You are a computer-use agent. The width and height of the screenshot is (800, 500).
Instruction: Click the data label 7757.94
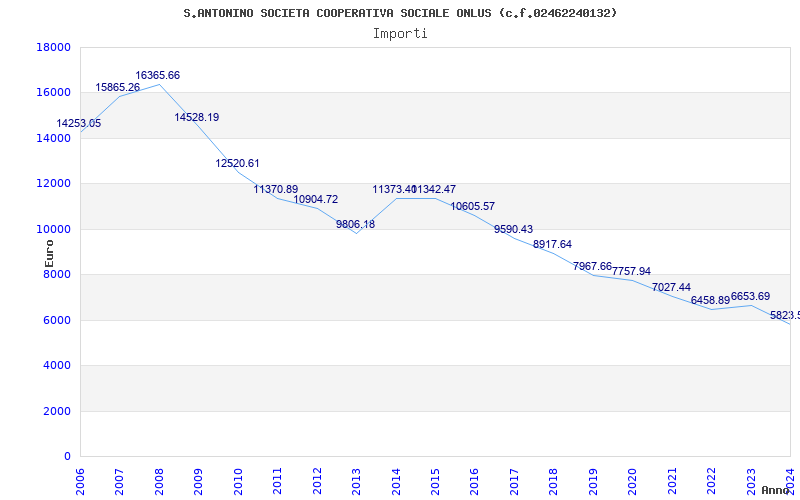tap(632, 271)
